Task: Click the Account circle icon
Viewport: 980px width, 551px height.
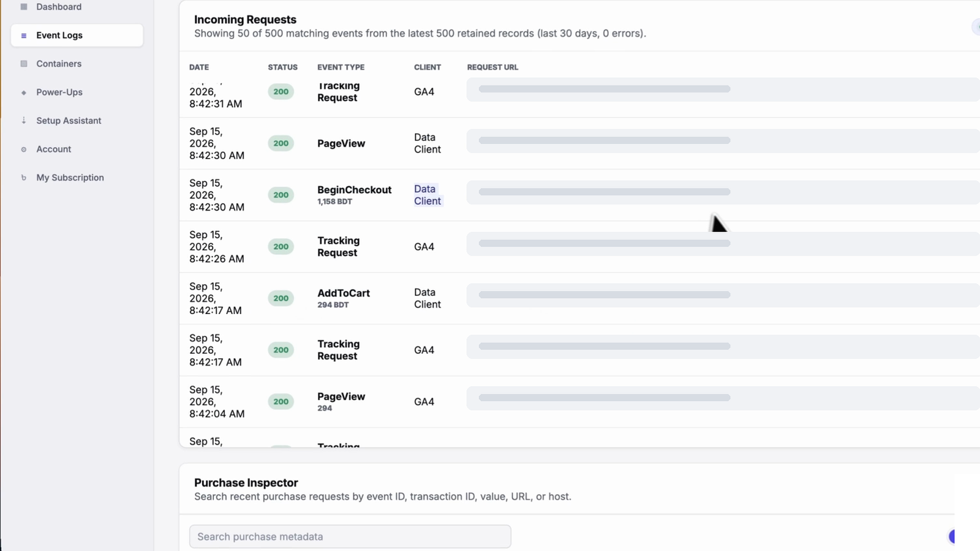Action: (x=24, y=149)
